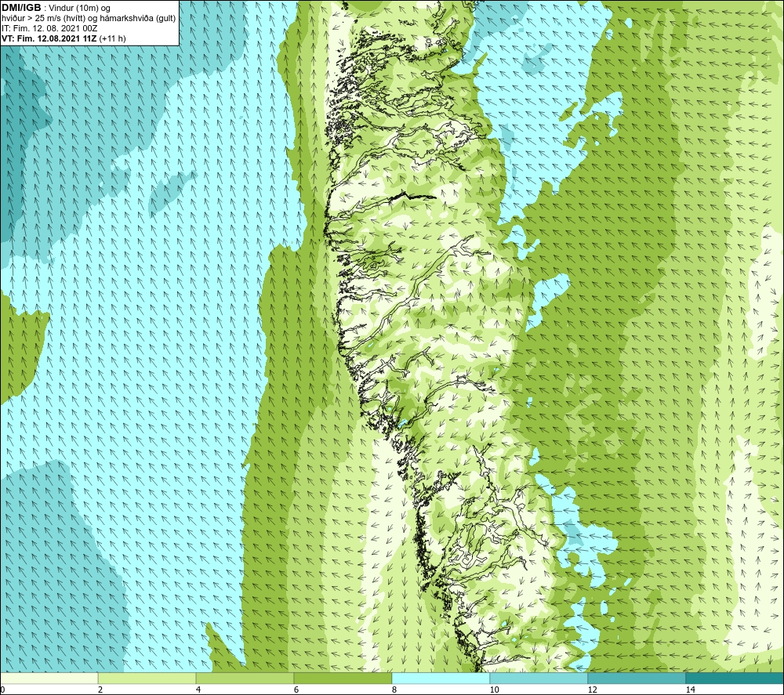
Task: Click the darkest teal swatch above 14
Action: point(735,679)
